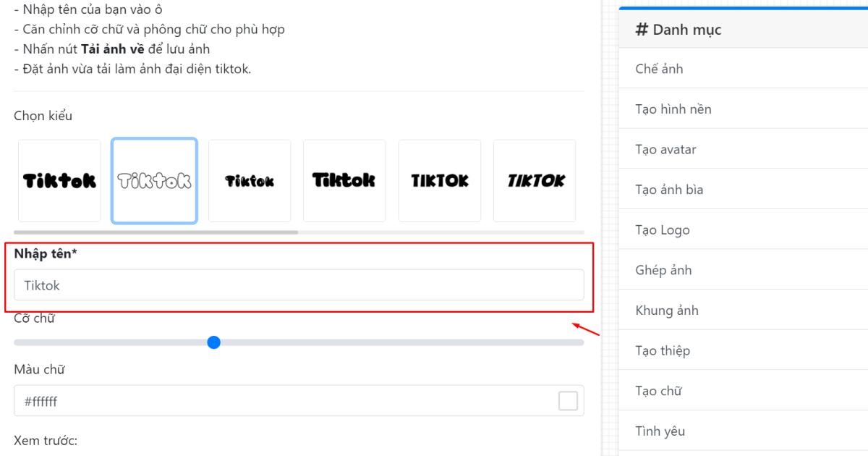Click the Màu chữ hex color field

(282, 401)
